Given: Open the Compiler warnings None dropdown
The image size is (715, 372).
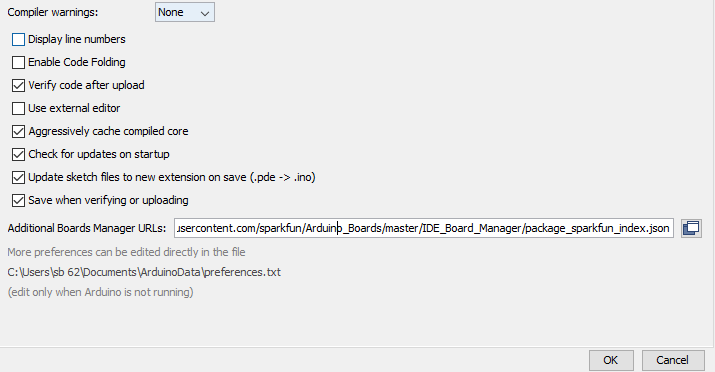Looking at the screenshot, I should (x=185, y=12).
